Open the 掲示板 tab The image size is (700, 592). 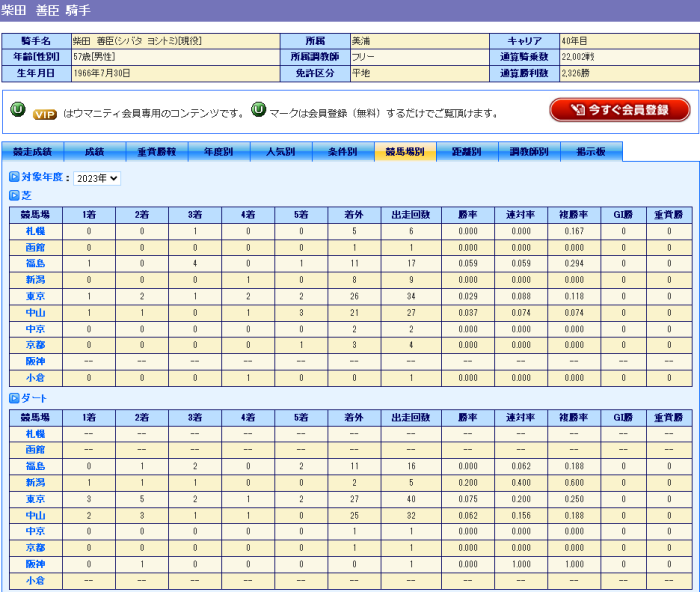coord(591,152)
